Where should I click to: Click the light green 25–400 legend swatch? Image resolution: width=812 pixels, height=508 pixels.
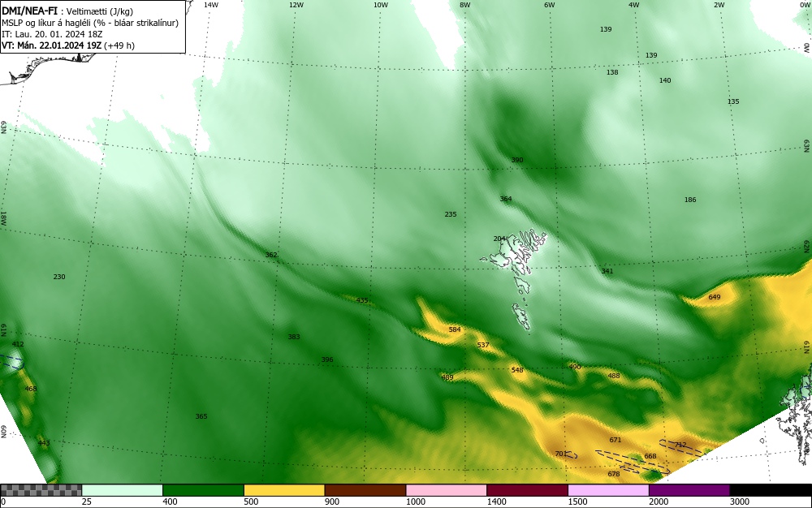coord(122,490)
